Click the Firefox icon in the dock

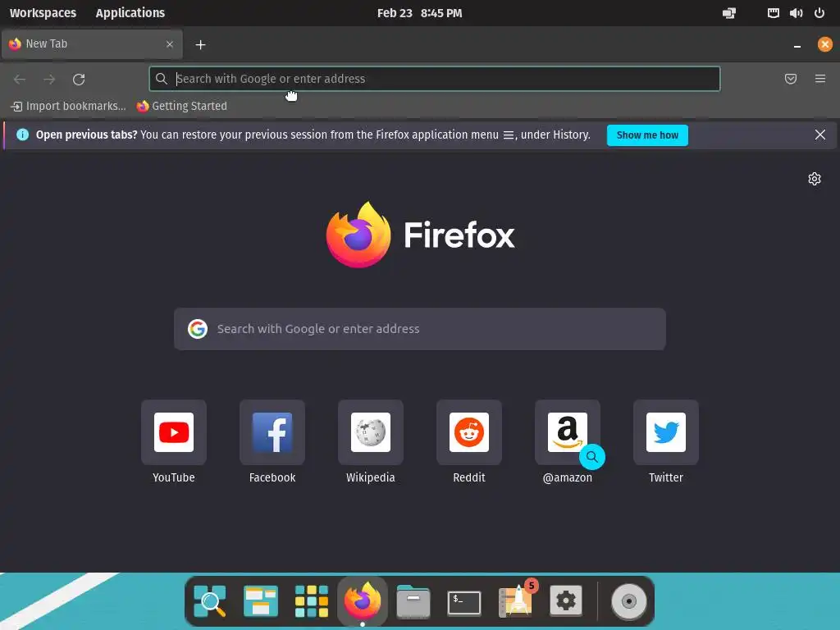click(362, 601)
